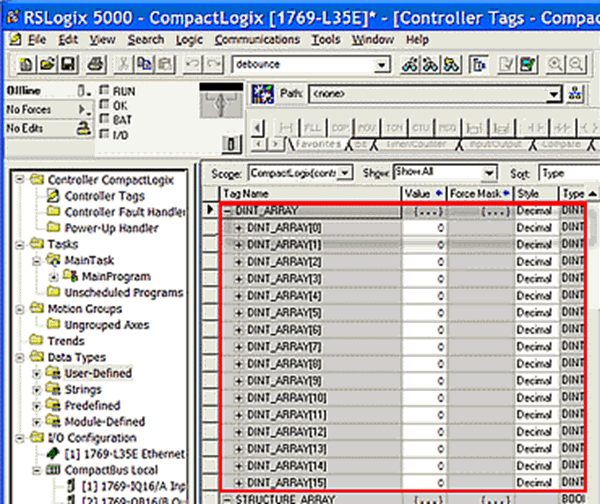Select Controller Tags in the tree

pyautogui.click(x=104, y=196)
